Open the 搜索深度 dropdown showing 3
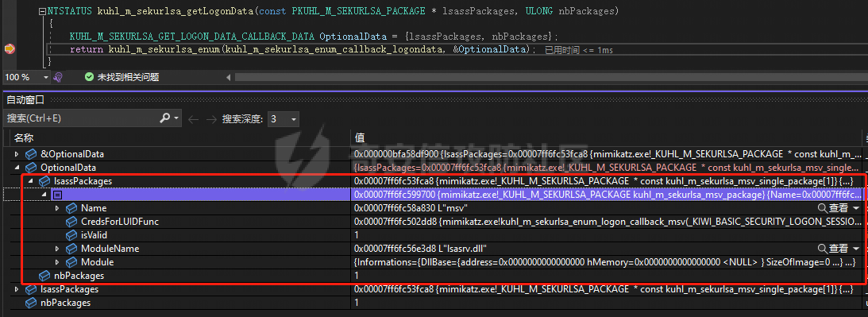The image size is (868, 317). (283, 119)
